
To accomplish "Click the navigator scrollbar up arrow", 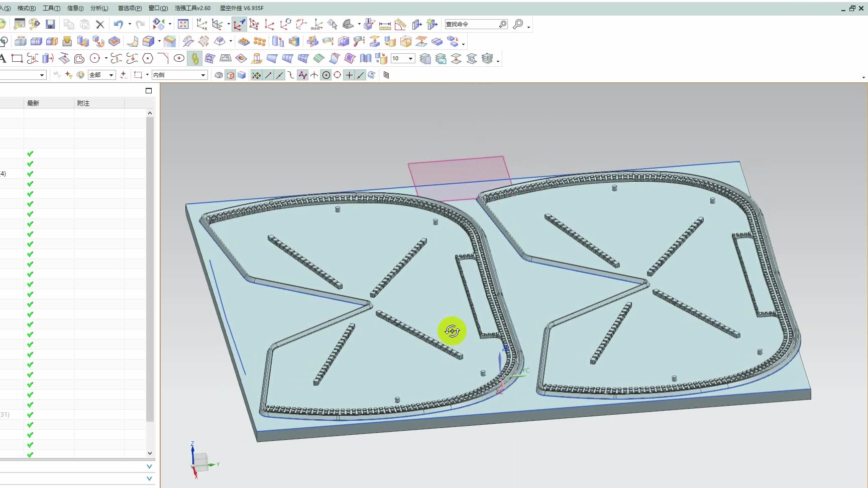I will point(150,113).
